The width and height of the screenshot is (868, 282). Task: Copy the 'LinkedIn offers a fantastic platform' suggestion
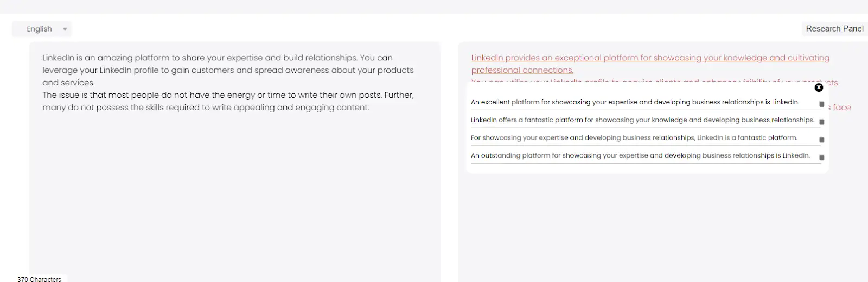point(821,122)
